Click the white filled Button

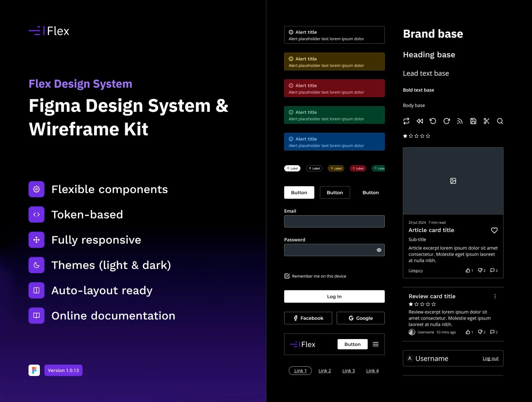point(299,192)
